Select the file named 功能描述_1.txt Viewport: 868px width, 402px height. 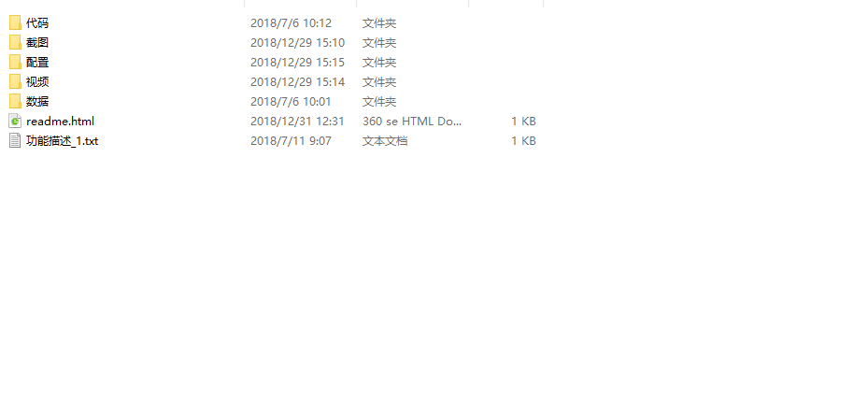[62, 140]
